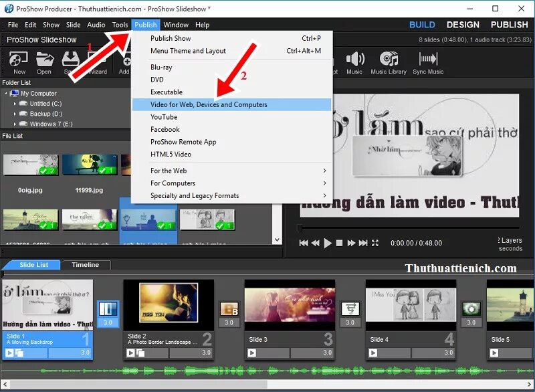Choose Video for Web, Devices and Computers

click(231, 104)
